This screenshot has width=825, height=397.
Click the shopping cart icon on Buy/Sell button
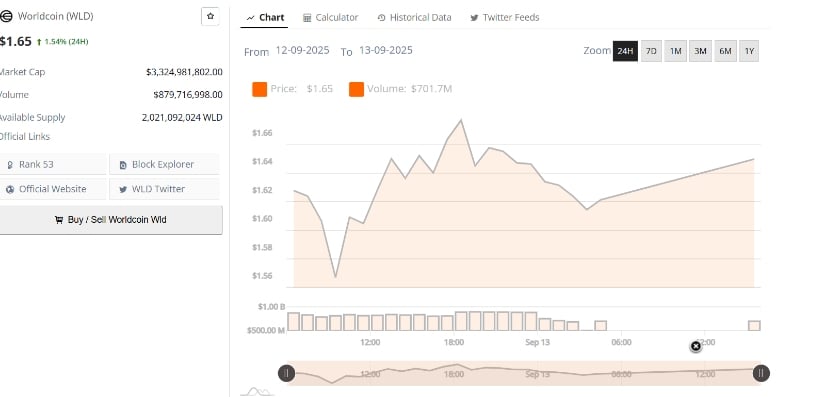tap(59, 220)
